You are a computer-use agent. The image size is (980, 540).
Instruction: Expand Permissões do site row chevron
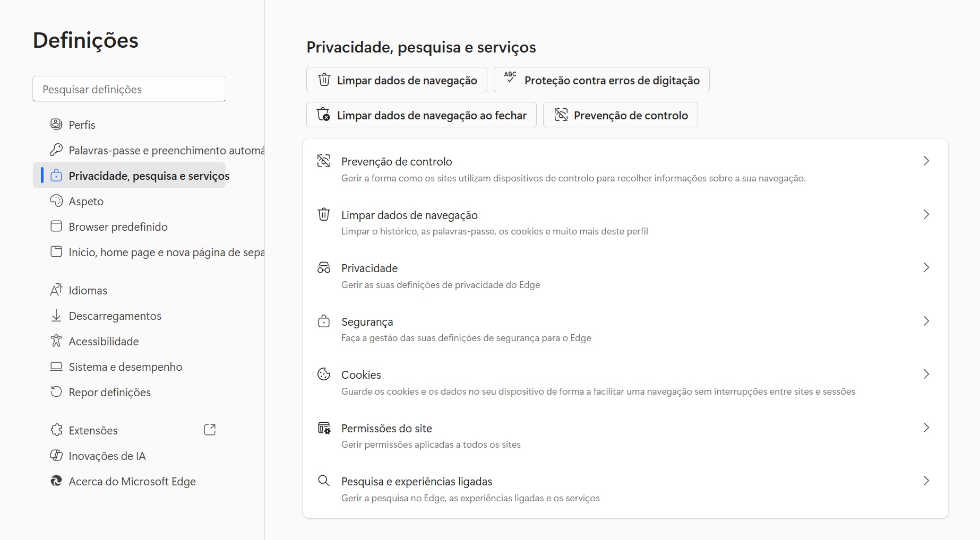pyautogui.click(x=926, y=428)
